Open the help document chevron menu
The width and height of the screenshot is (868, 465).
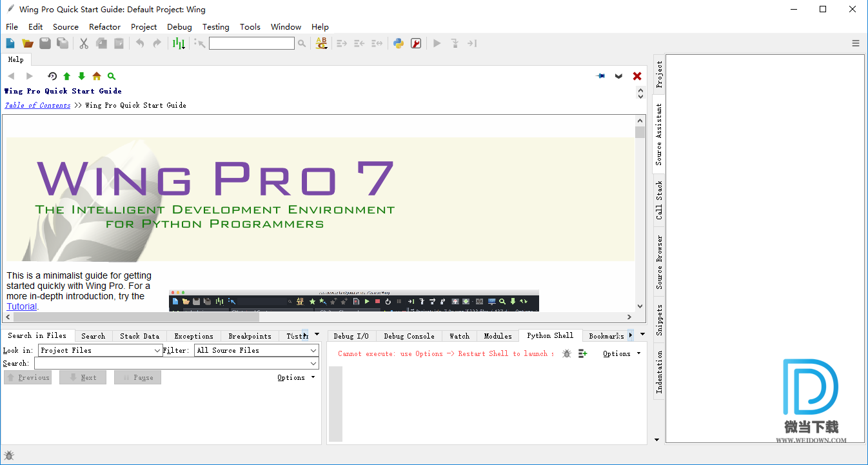(619, 76)
